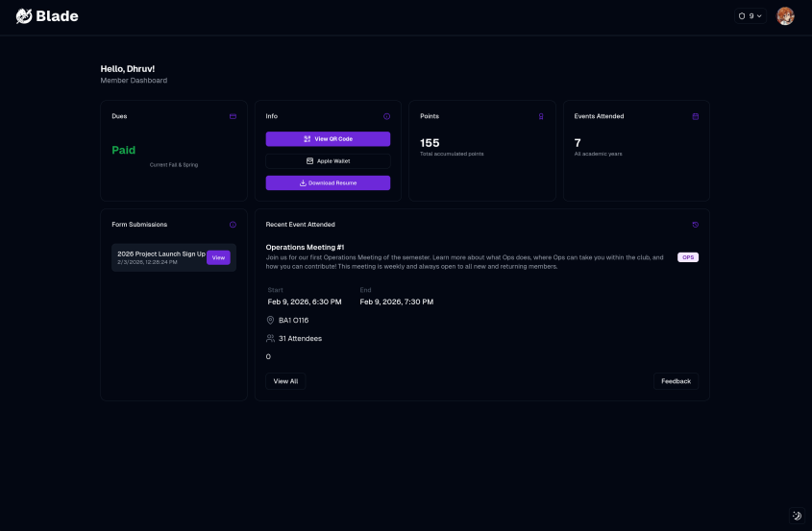The width and height of the screenshot is (812, 531).
Task: Click the location pin beside BA1 O116
Action: tap(271, 320)
